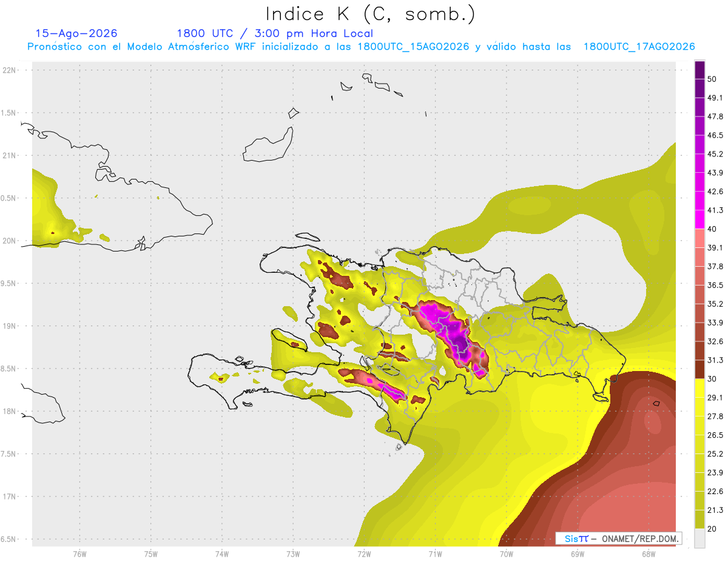Click the "31.3" colorbar label
Image resolution: width=728 pixels, height=562 pixels.
(715, 360)
